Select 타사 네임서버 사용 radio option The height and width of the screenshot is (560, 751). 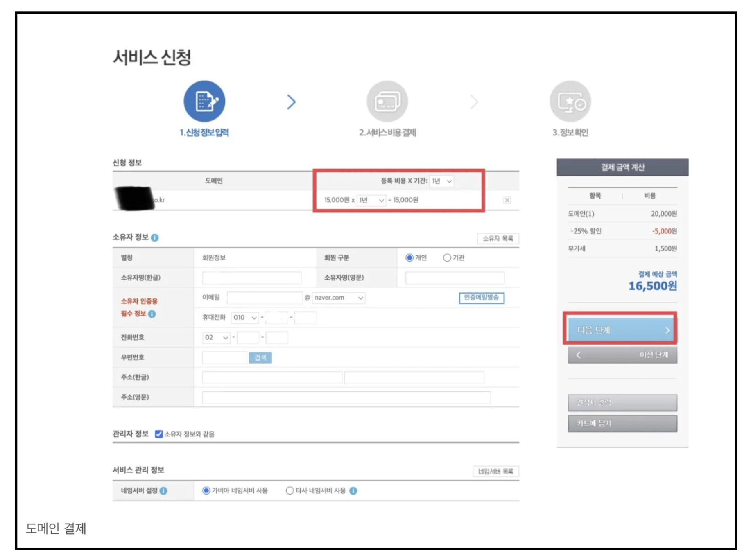(x=290, y=490)
